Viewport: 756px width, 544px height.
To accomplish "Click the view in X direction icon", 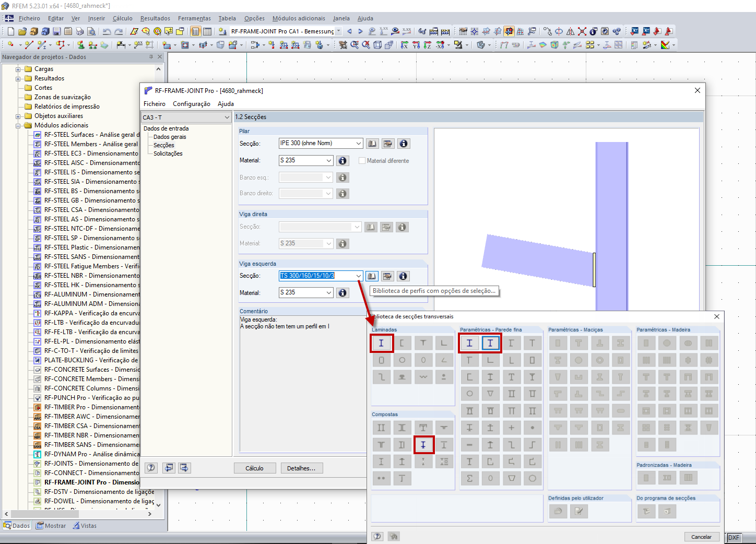I will 405,45.
